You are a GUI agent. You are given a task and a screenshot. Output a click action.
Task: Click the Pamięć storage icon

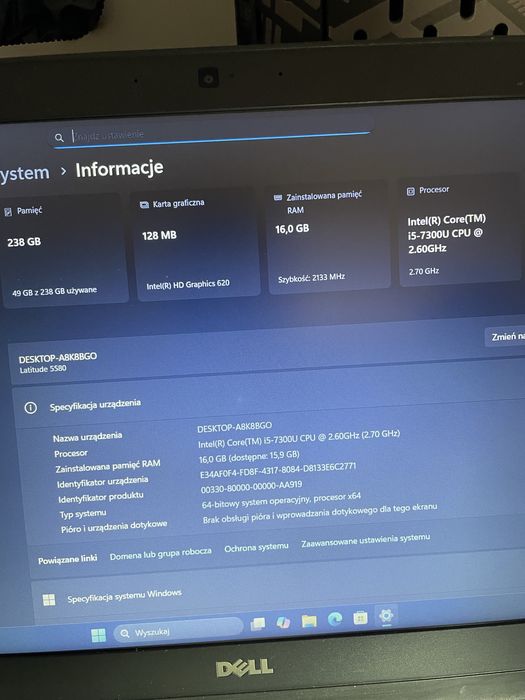(8, 212)
